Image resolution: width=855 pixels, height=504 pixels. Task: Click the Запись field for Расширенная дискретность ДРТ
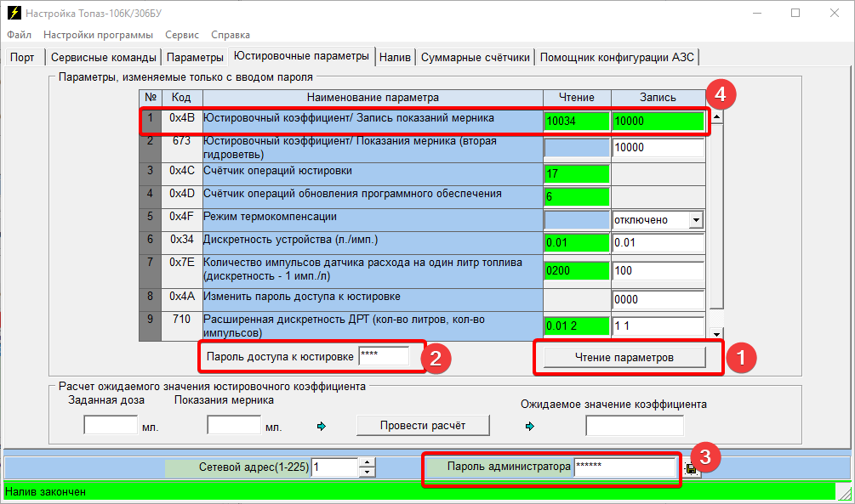tap(658, 326)
